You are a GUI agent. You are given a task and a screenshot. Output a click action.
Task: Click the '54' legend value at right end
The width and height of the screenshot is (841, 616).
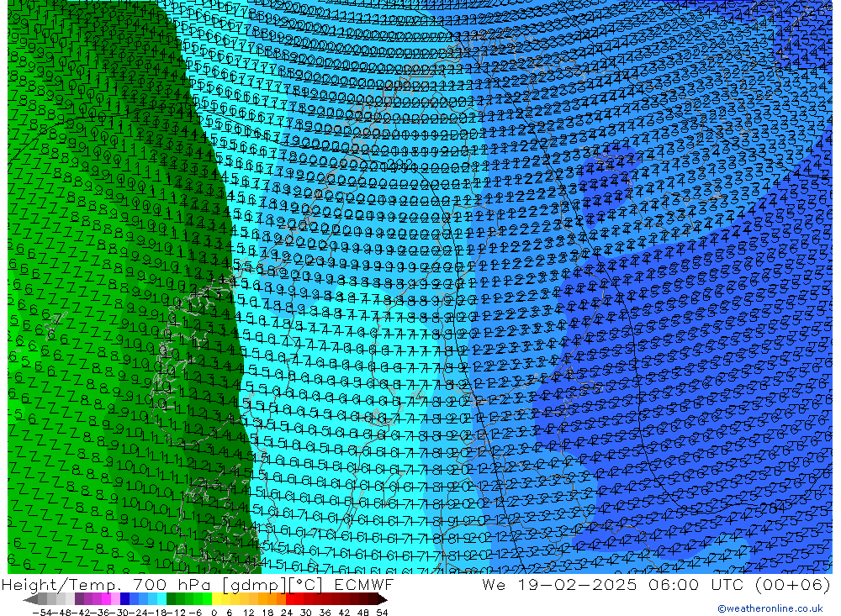tap(382, 613)
